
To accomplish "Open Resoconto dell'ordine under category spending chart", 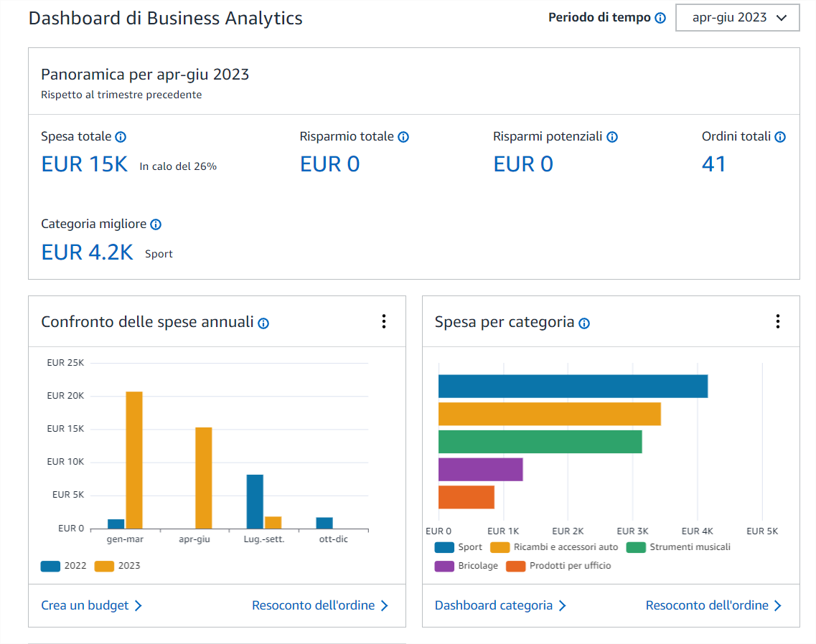I will click(x=713, y=605).
